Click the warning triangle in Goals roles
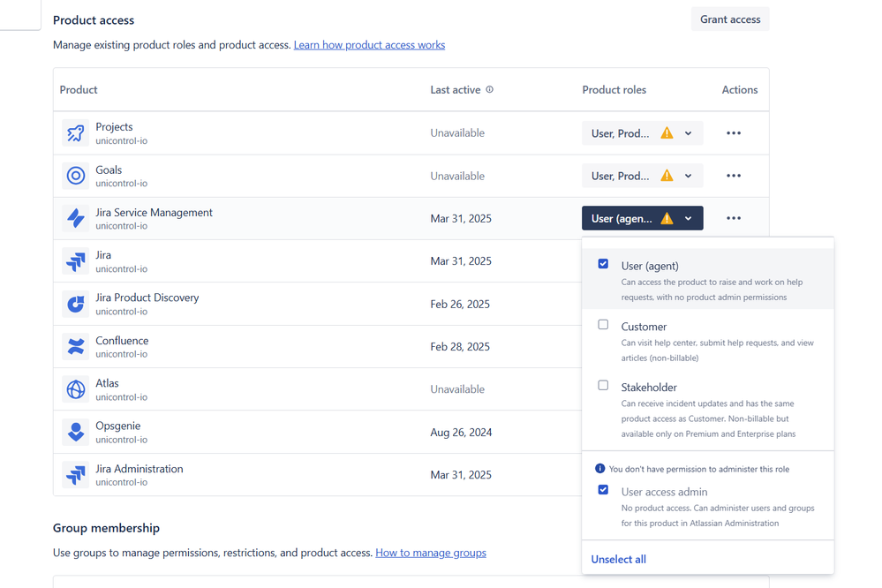The height and width of the screenshot is (588, 882). tap(667, 176)
